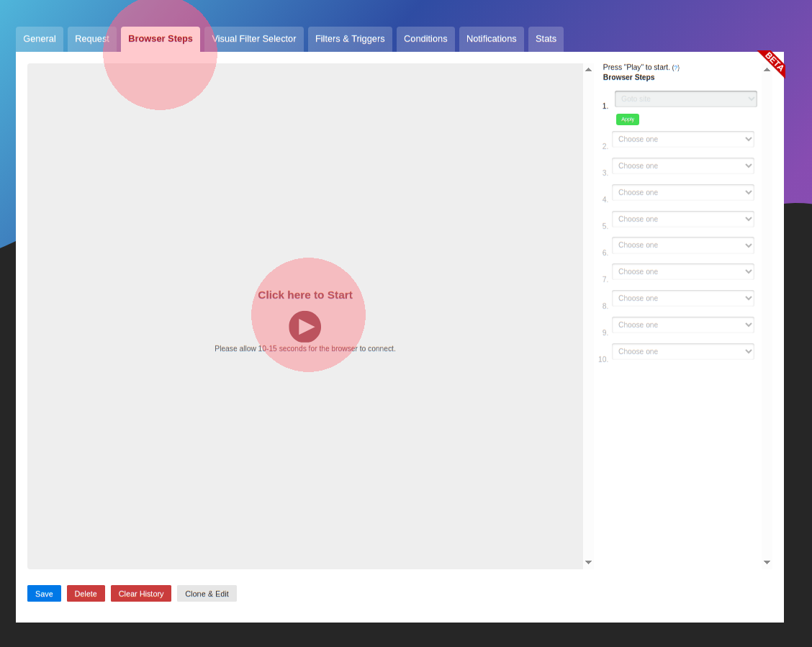The height and width of the screenshot is (647, 812).
Task: Click the browser preview's scroll-down arrow
Action: 588,562
